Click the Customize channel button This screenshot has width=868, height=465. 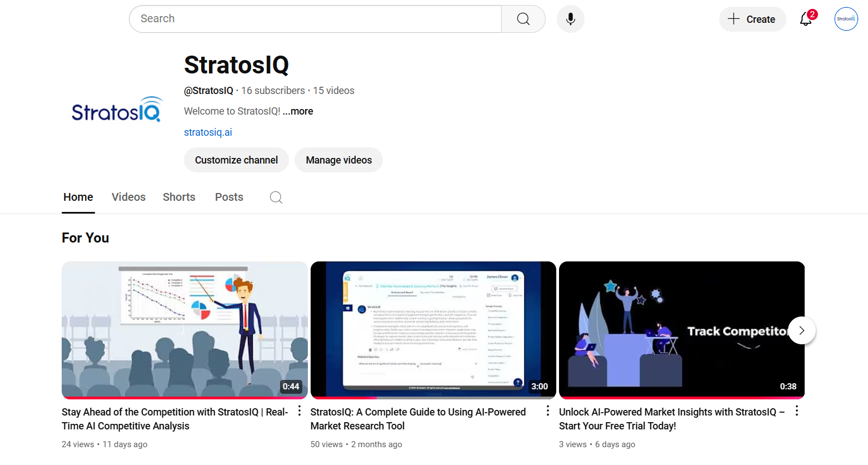coord(236,160)
